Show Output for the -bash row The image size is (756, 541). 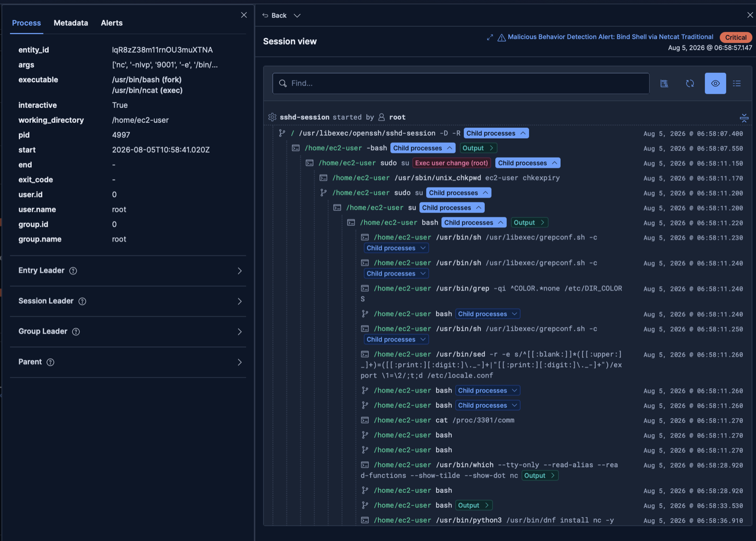point(478,148)
